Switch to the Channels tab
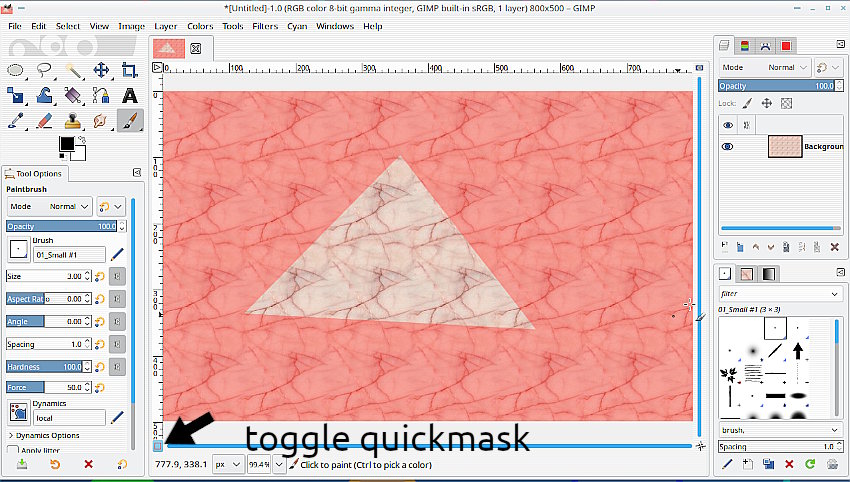 tap(745, 46)
